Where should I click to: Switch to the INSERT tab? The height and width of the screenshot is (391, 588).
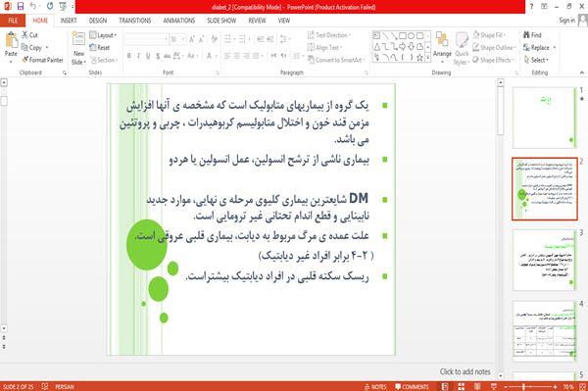coord(69,21)
